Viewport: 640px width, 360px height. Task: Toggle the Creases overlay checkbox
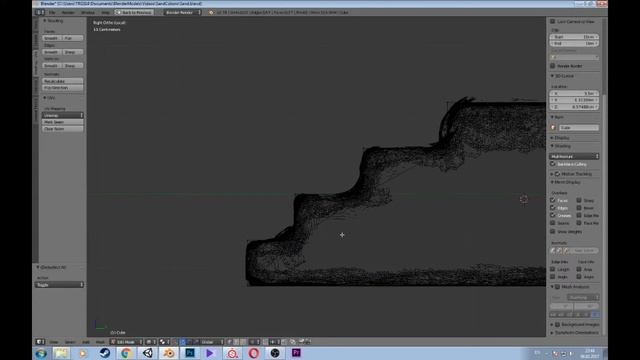[x=553, y=215]
